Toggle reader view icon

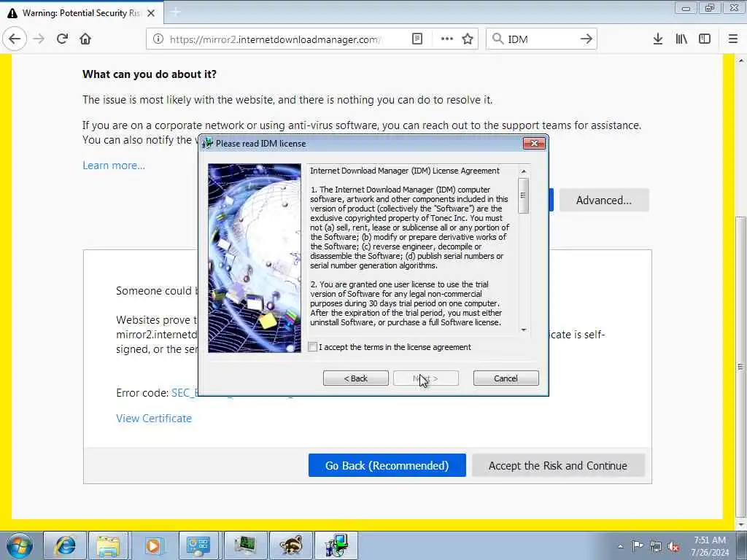417,39
